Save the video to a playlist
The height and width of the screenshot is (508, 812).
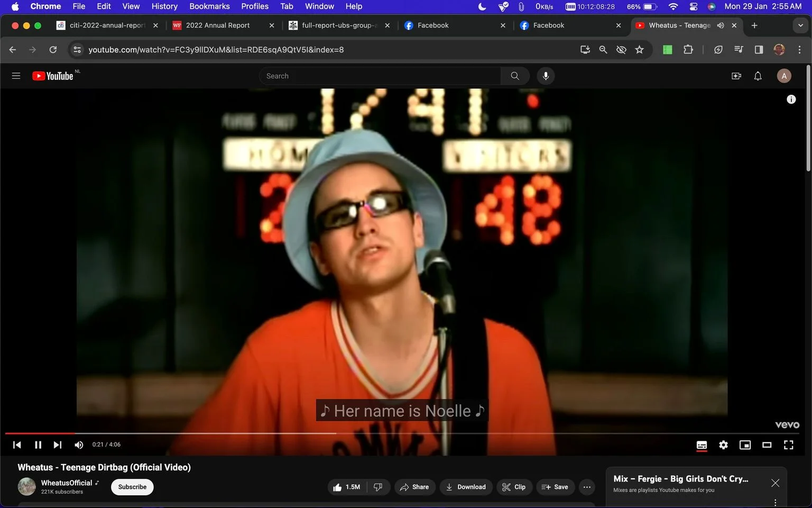click(555, 487)
